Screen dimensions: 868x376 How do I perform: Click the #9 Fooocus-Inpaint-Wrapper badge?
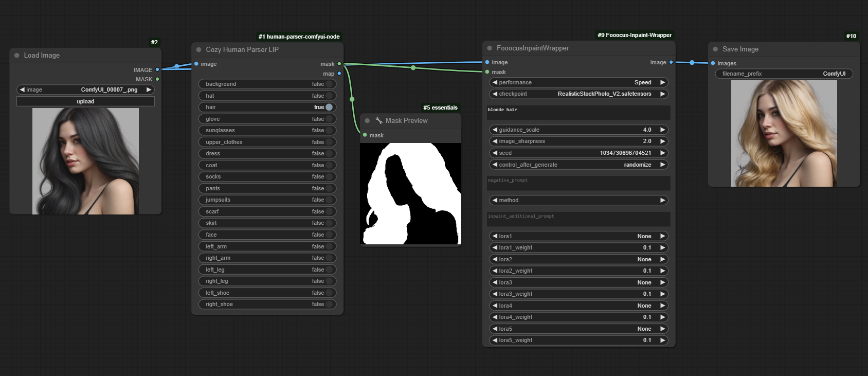pos(635,35)
